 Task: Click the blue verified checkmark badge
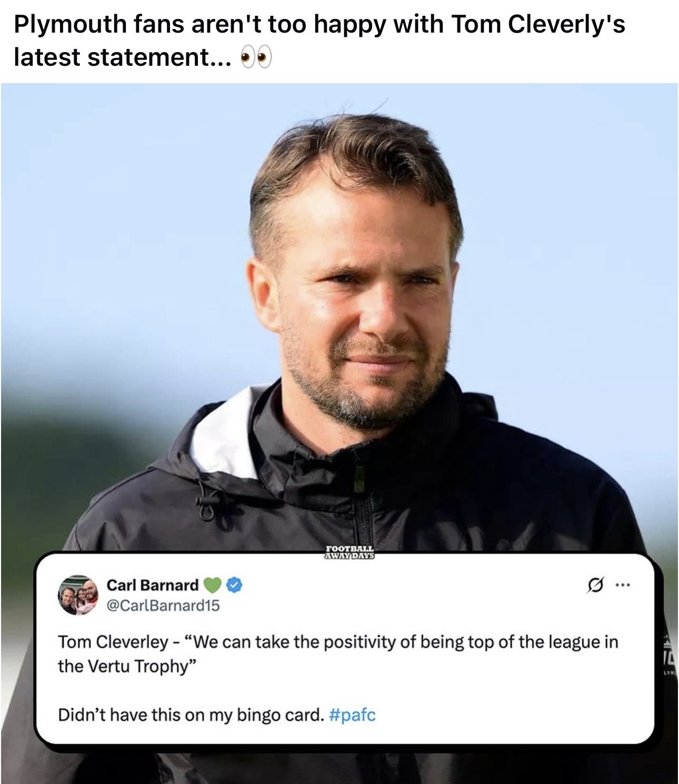coord(234,585)
